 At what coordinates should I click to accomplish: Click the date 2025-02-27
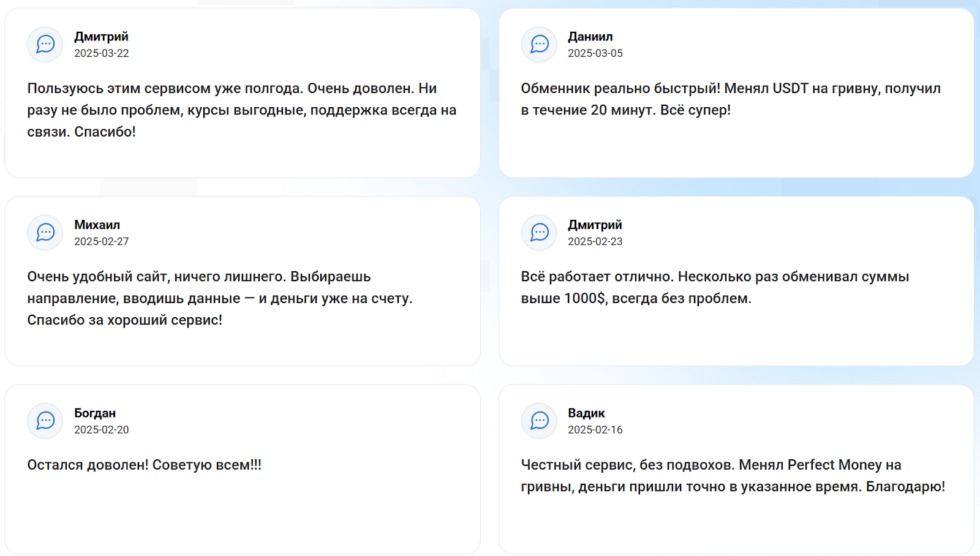click(x=102, y=241)
